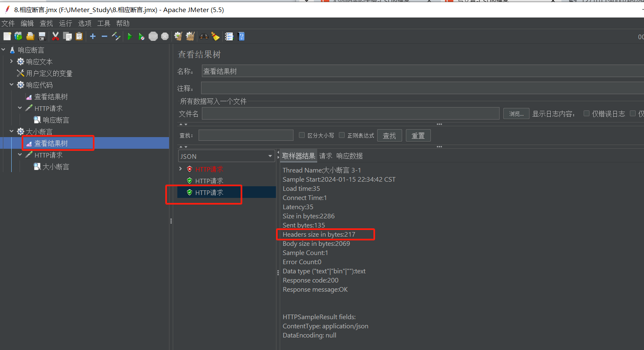This screenshot has height=350, width=644.
Task: Open the Templates icon
Action: (x=18, y=37)
